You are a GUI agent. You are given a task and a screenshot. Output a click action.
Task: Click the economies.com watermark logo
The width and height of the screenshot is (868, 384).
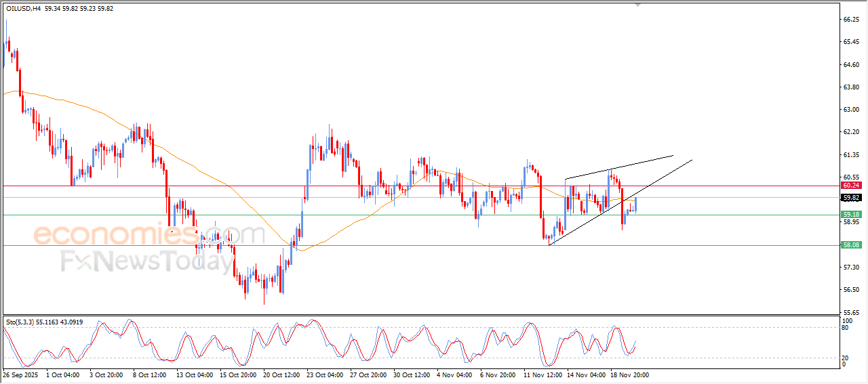coord(149,235)
